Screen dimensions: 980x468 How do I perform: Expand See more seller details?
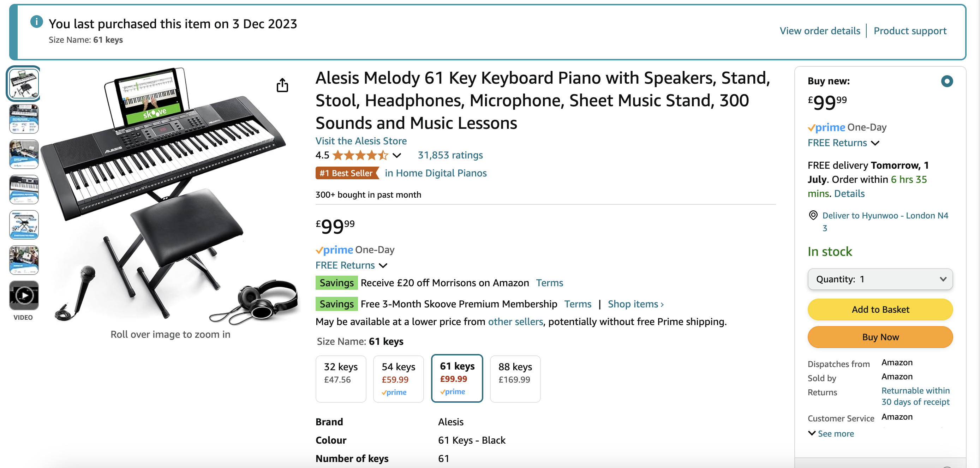click(x=831, y=434)
